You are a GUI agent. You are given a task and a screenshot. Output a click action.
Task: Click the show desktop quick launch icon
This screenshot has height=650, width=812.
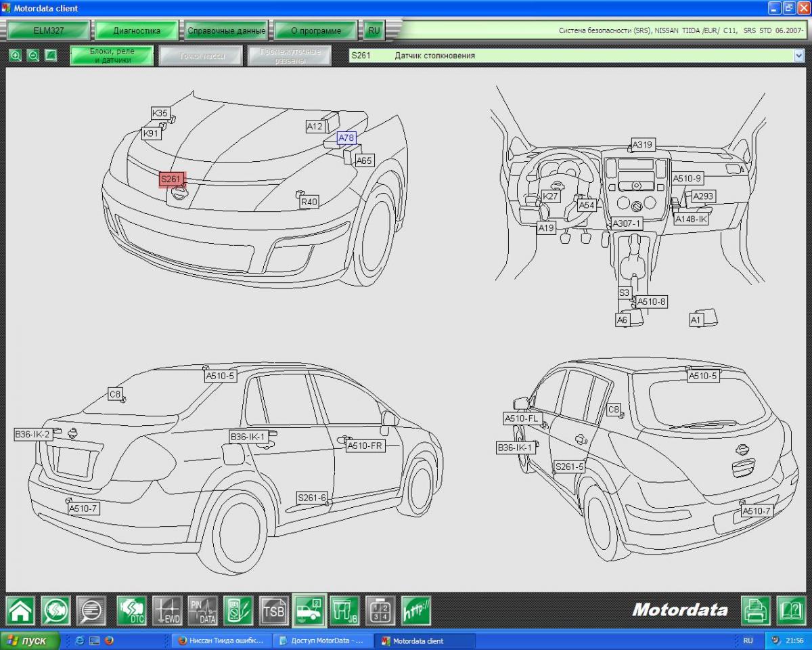pyautogui.click(x=94, y=641)
